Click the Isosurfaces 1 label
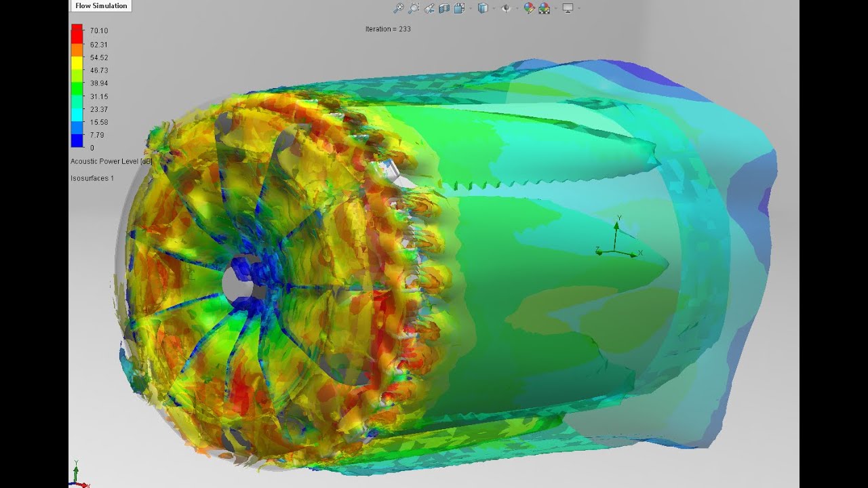Viewport: 868px width, 488px height. pos(92,178)
